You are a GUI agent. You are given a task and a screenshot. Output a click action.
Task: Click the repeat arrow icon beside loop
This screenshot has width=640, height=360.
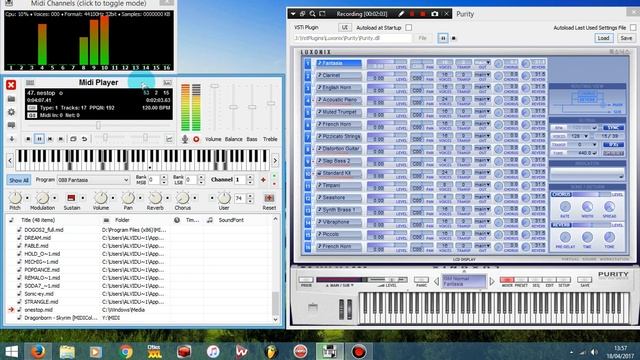pos(84,139)
